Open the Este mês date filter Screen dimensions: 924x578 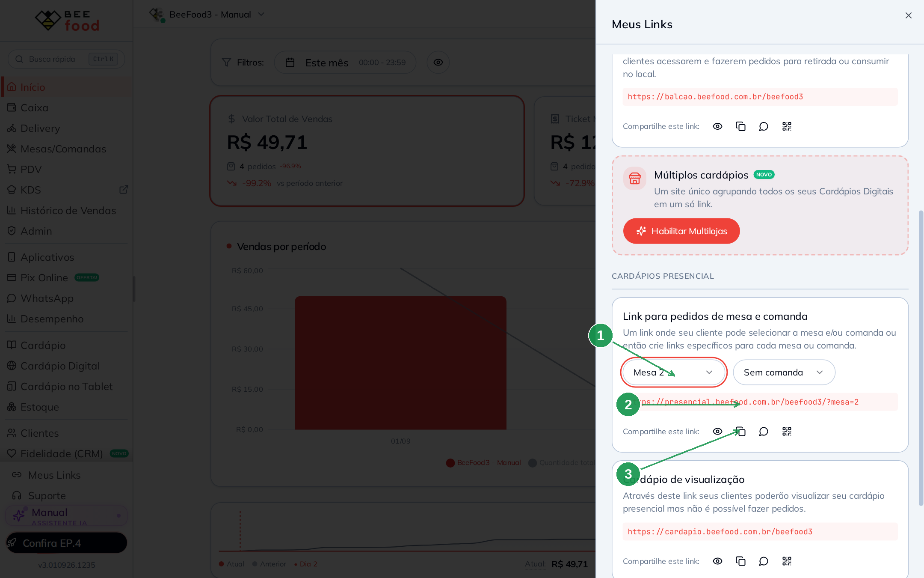point(345,63)
